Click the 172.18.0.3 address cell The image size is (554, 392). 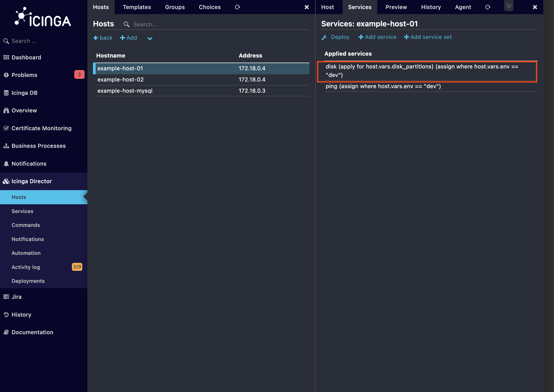pyautogui.click(x=252, y=91)
